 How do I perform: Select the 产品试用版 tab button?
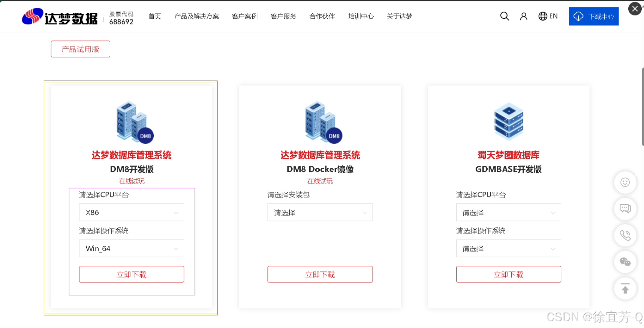[81, 49]
